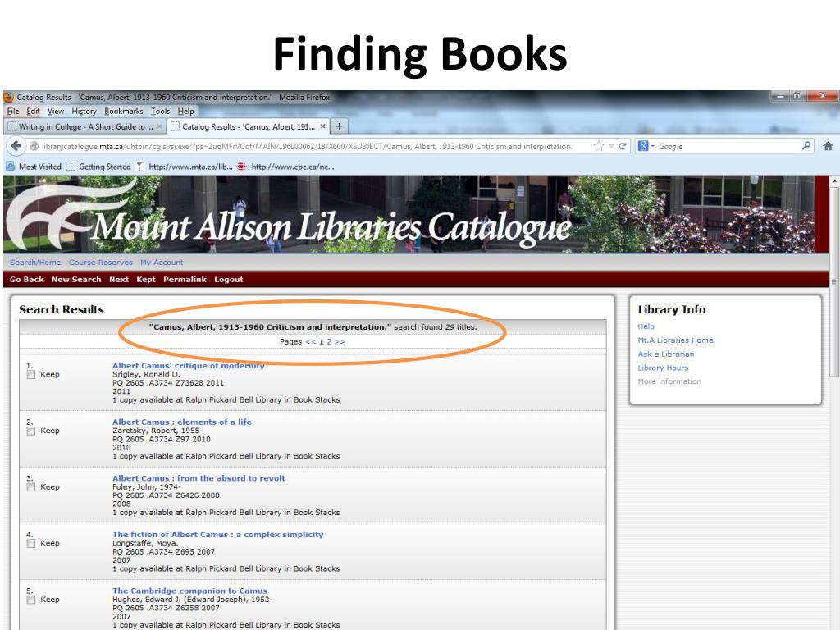
Task: Click the browser back arrow button
Action: pos(16,146)
